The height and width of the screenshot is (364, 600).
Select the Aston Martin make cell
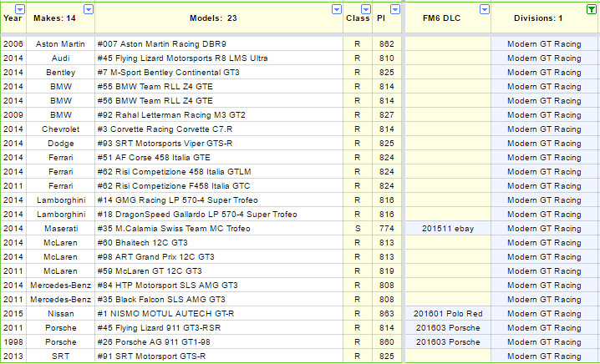pyautogui.click(x=60, y=44)
